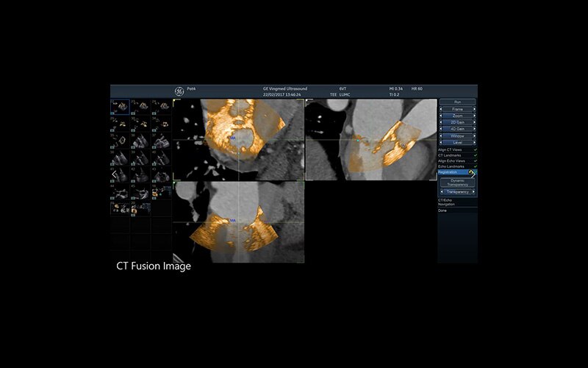Viewport: 588px width, 368px height.
Task: Click the MA landmark in top-left view
Action: coord(233,138)
